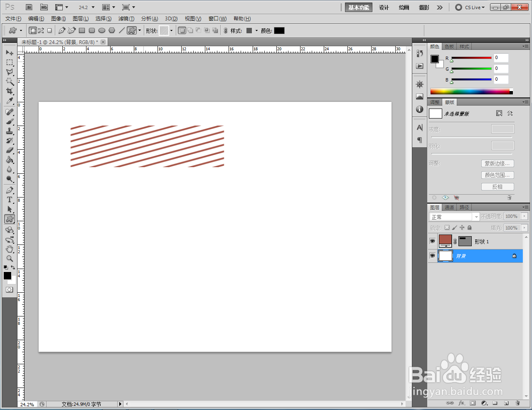The width and height of the screenshot is (532, 410).
Task: Select the Pen tool in the toolbox
Action: 10,190
